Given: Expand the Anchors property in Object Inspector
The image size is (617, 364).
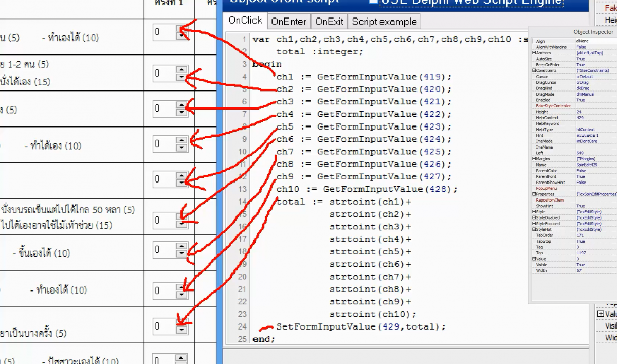Looking at the screenshot, I should 534,53.
